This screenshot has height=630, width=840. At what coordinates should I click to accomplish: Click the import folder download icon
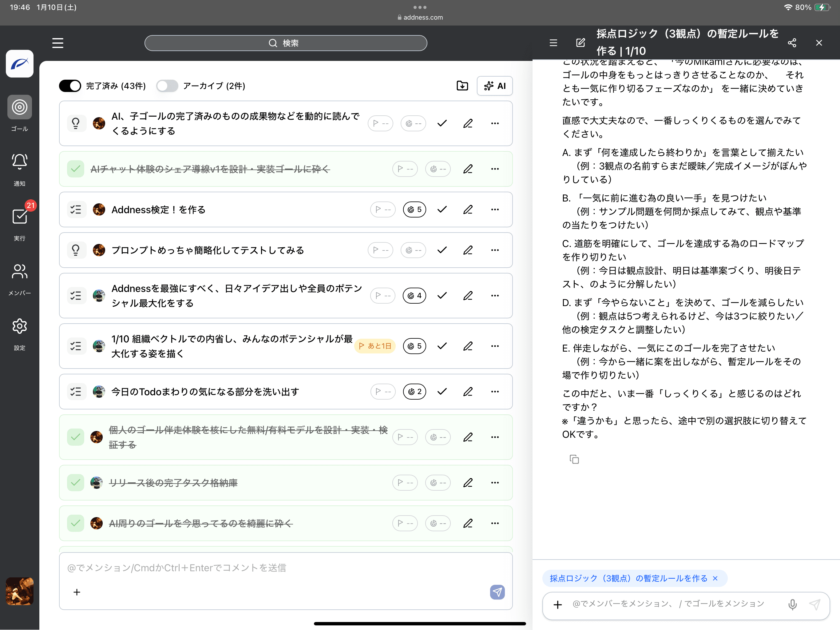pyautogui.click(x=462, y=86)
